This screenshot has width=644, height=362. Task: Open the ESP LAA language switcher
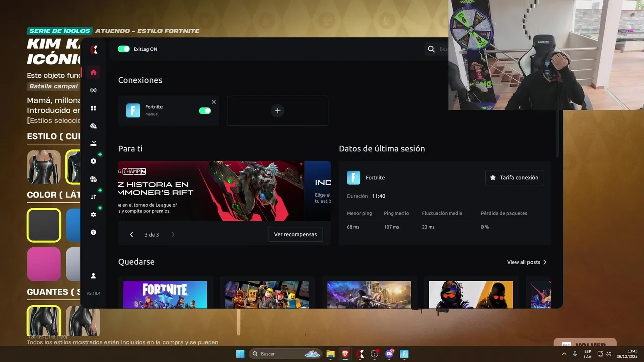point(588,354)
